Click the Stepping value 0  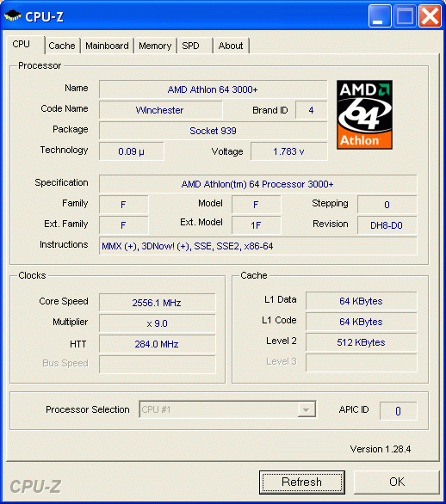tap(387, 205)
